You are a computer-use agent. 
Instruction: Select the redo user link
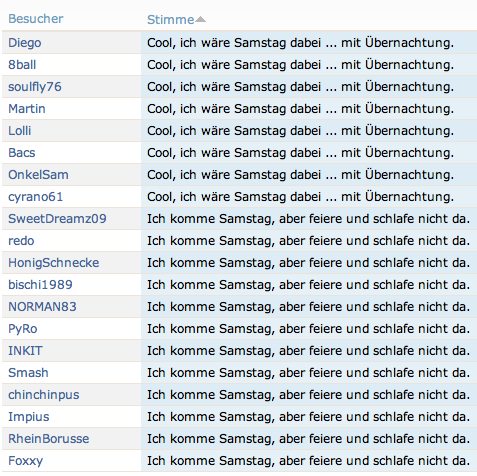21,241
